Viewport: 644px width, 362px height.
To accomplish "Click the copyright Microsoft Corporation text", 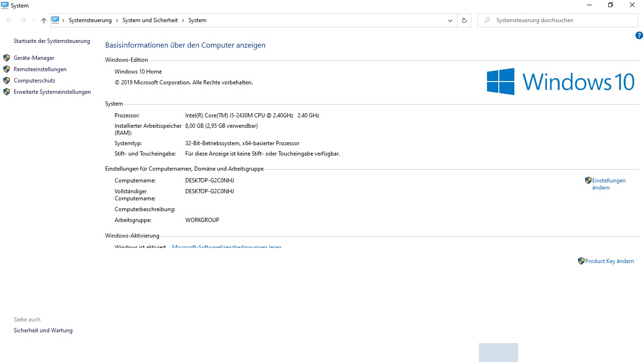I will [x=183, y=82].
